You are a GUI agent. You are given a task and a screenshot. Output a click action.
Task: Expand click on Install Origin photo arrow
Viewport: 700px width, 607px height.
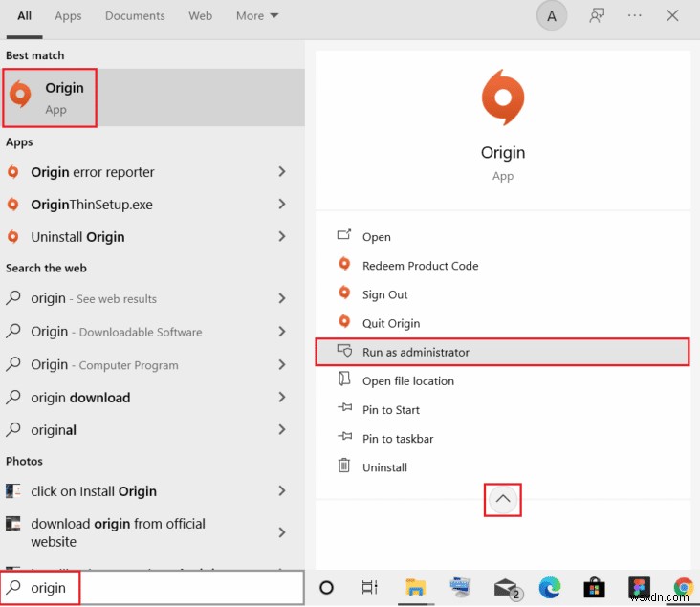(x=282, y=491)
